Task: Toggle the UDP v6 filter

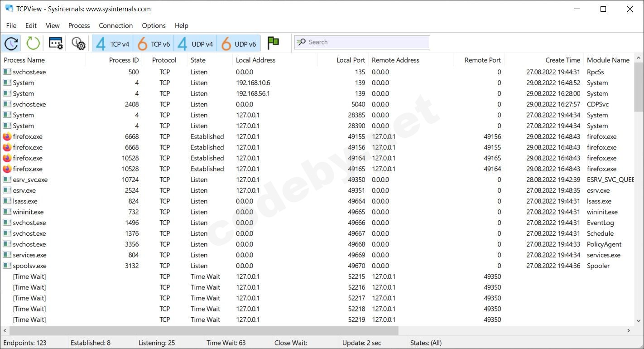Action: (x=239, y=44)
